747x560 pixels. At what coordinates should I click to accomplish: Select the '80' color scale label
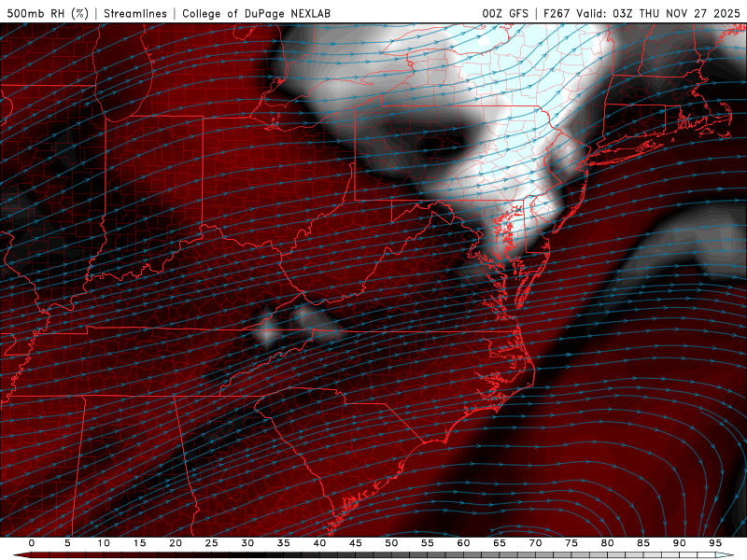607,543
